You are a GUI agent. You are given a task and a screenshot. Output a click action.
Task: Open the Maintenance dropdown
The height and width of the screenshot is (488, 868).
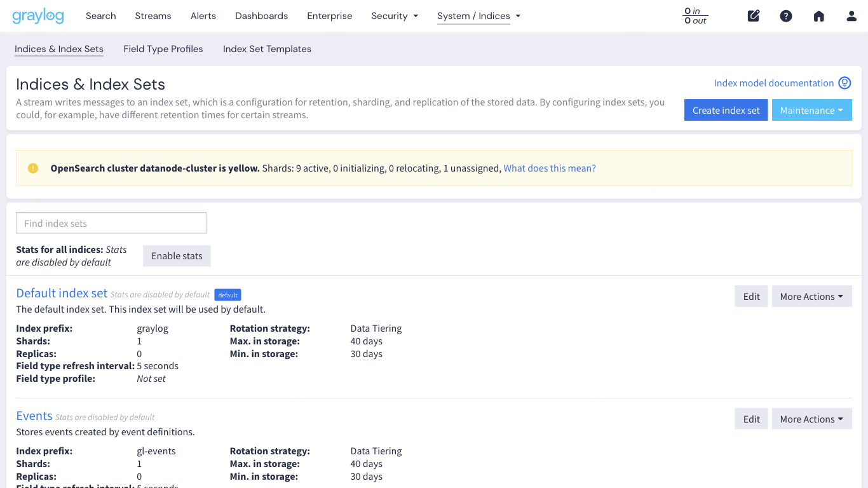click(x=811, y=109)
